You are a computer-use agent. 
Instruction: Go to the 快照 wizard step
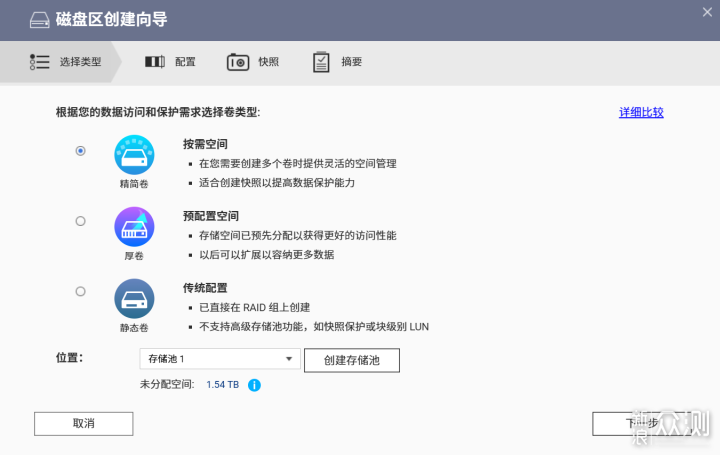253,62
